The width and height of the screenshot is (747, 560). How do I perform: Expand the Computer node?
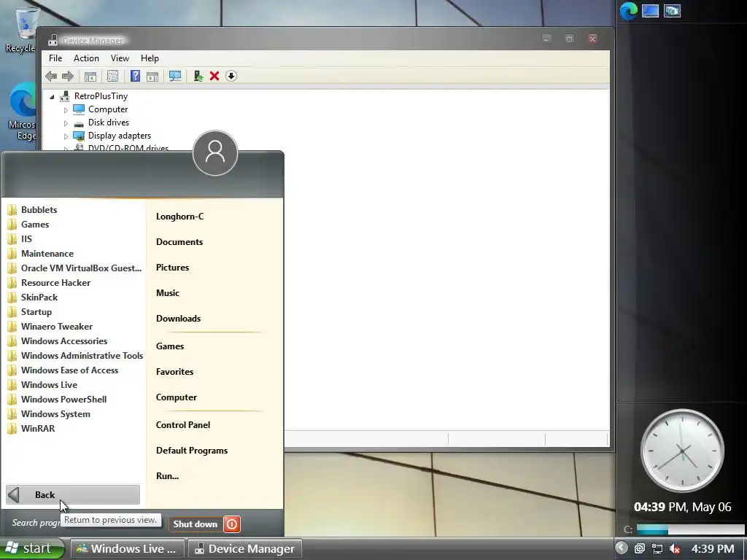(66, 110)
